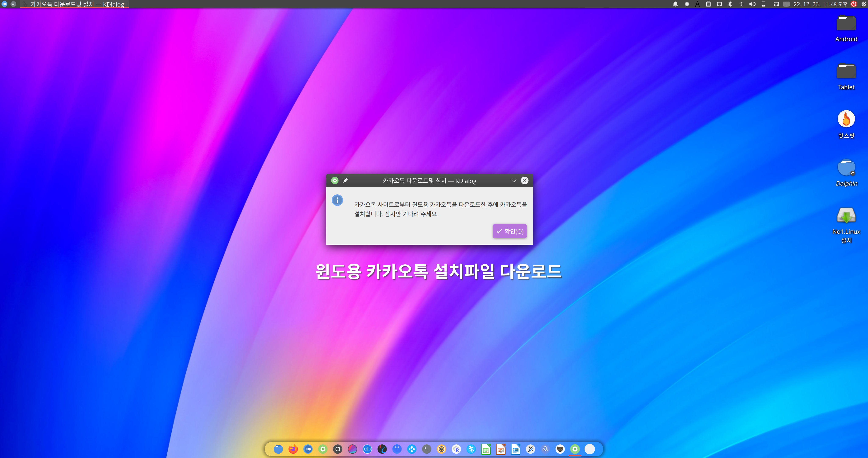Open the blue folder file manager in dock

coord(278,449)
